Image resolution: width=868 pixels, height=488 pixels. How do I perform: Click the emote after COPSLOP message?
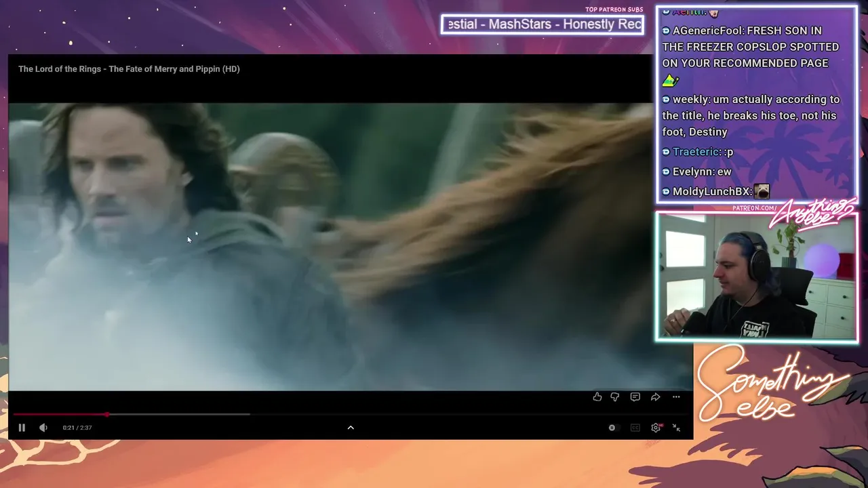click(670, 80)
